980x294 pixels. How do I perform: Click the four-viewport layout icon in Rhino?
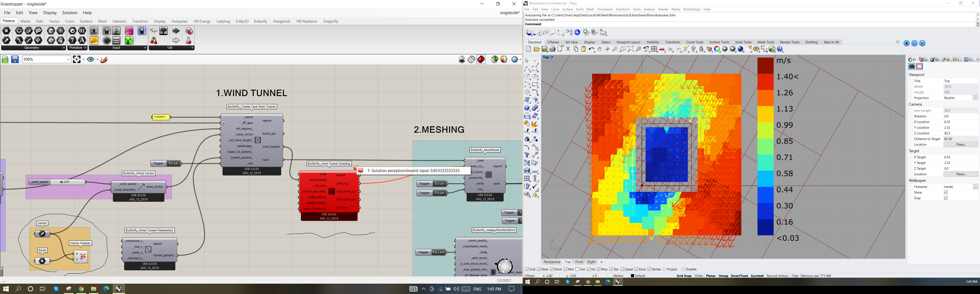point(654,50)
